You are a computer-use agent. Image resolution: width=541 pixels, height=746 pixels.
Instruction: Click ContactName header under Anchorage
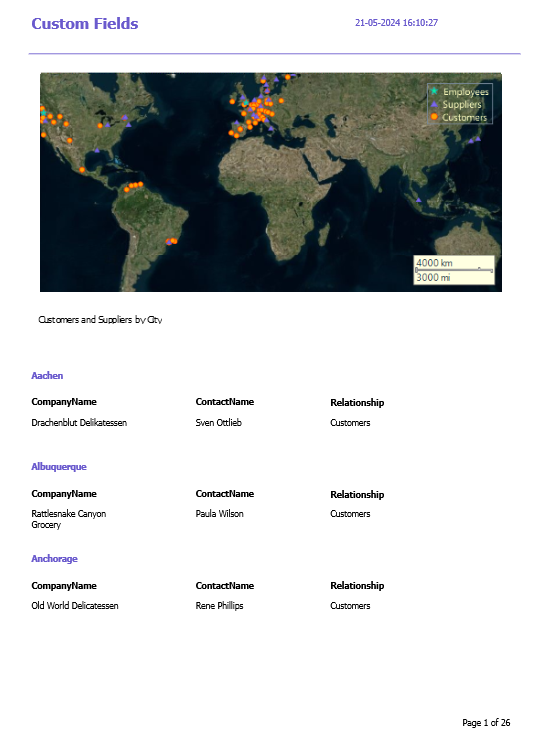(225, 586)
